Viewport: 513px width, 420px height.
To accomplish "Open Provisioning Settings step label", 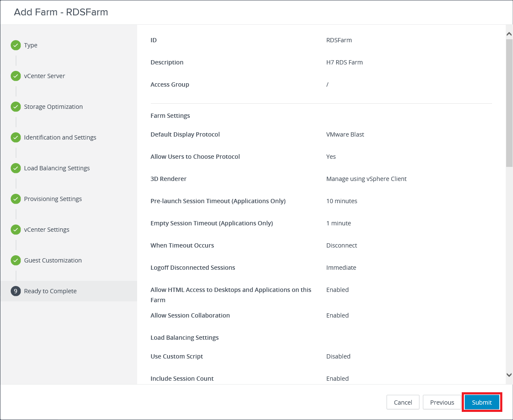I will pos(53,199).
